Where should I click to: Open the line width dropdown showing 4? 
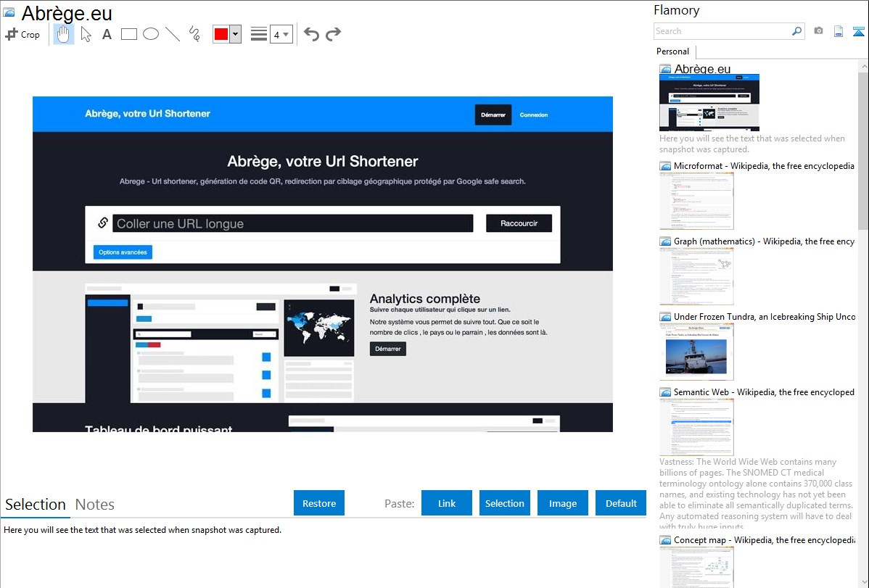(281, 34)
